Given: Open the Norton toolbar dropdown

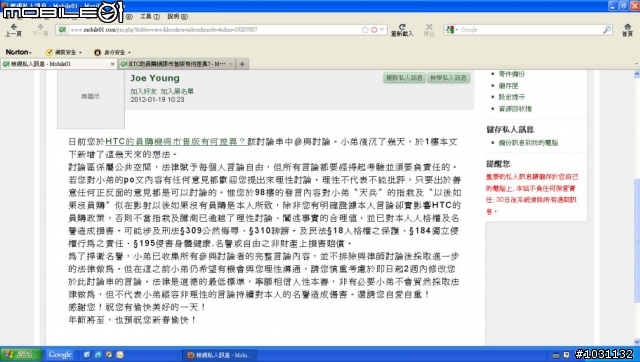Looking at the screenshot, I should click(19, 52).
